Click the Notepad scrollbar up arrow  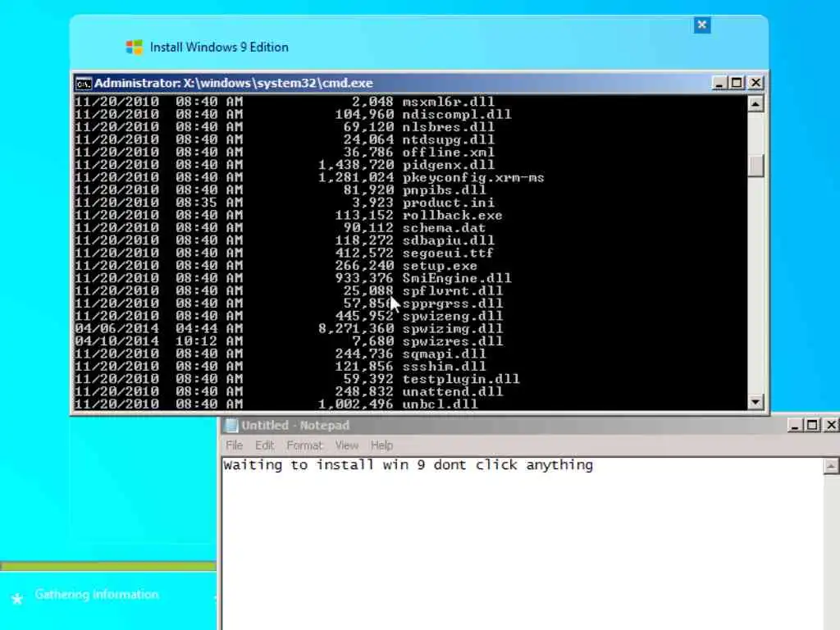[x=830, y=467]
